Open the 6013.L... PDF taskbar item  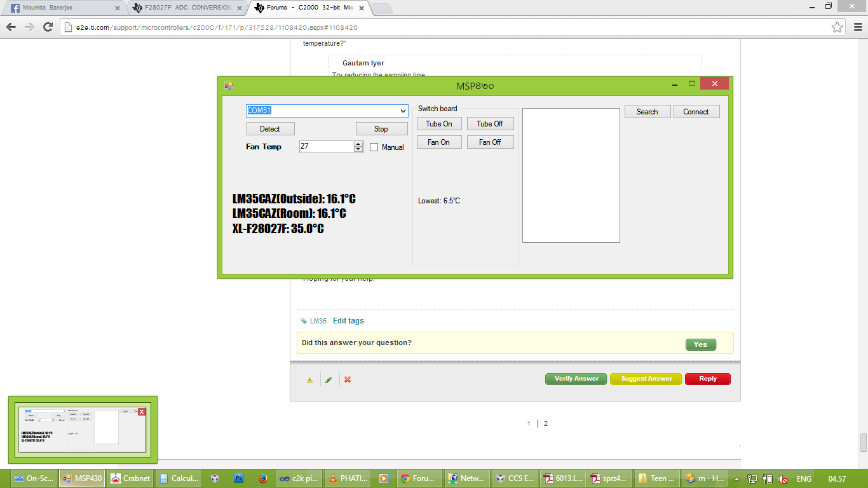(x=564, y=478)
